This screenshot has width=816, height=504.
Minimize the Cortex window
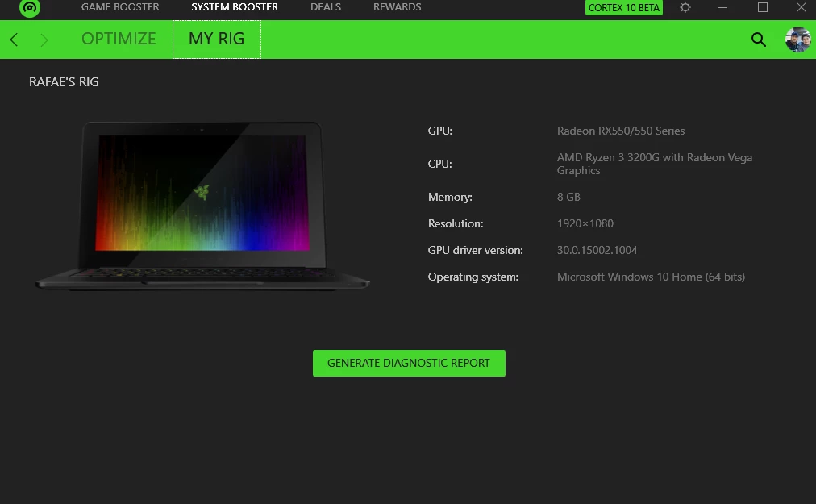pyautogui.click(x=722, y=7)
